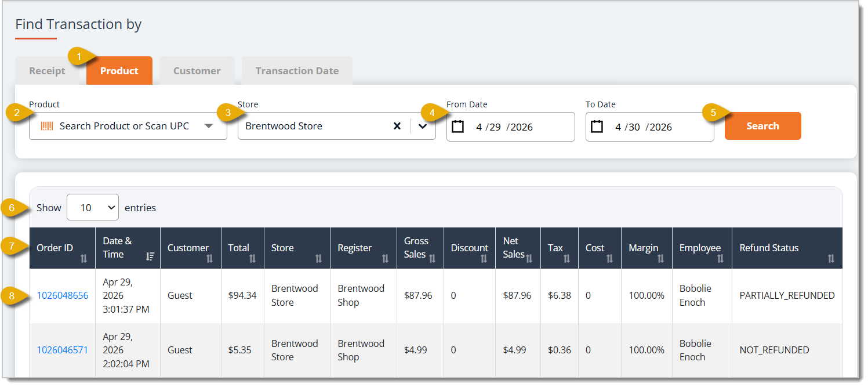Viewport: 868px width, 387px height.
Task: Click PARTIALLY_REFUNDED status text
Action: [x=787, y=295]
